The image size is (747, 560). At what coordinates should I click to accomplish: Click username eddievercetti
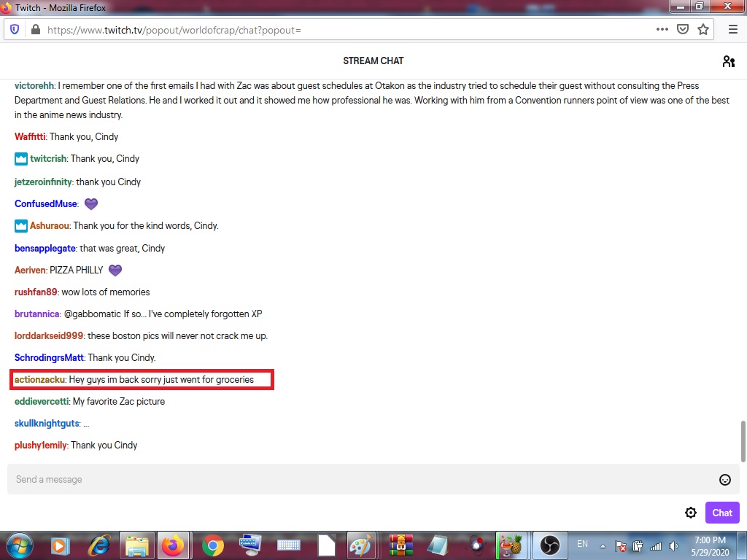[42, 402]
